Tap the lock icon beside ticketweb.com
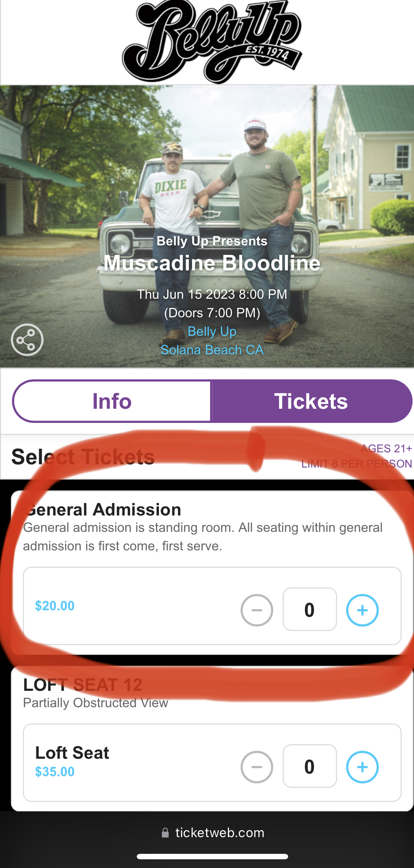The image size is (414, 868). [x=165, y=833]
